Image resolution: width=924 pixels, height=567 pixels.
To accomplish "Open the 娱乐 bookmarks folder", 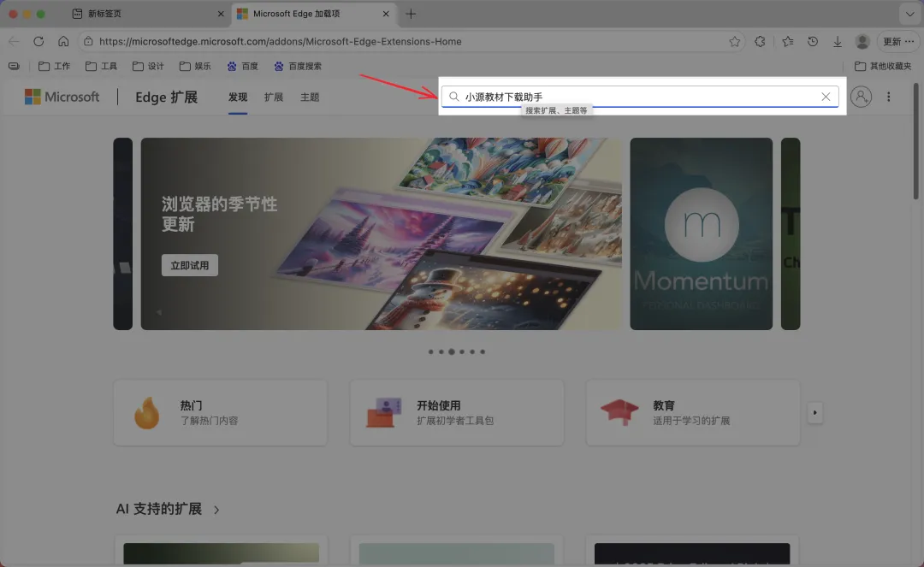I will pyautogui.click(x=195, y=66).
